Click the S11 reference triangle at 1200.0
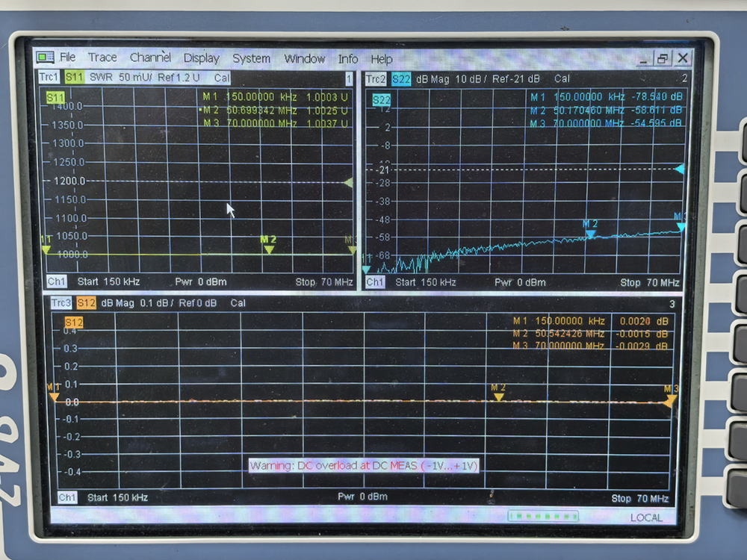 [x=348, y=182]
